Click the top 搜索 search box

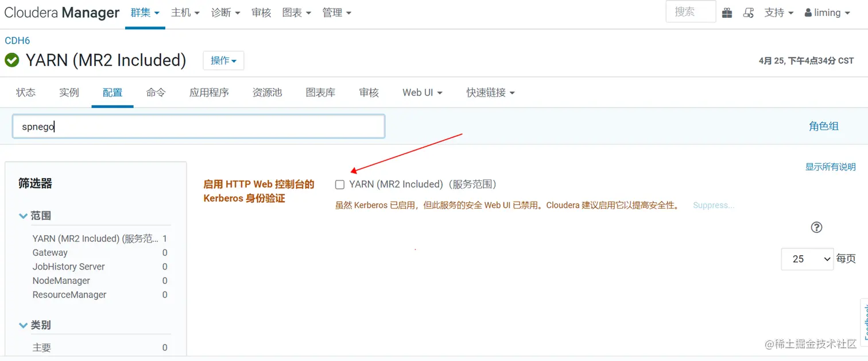[691, 11]
